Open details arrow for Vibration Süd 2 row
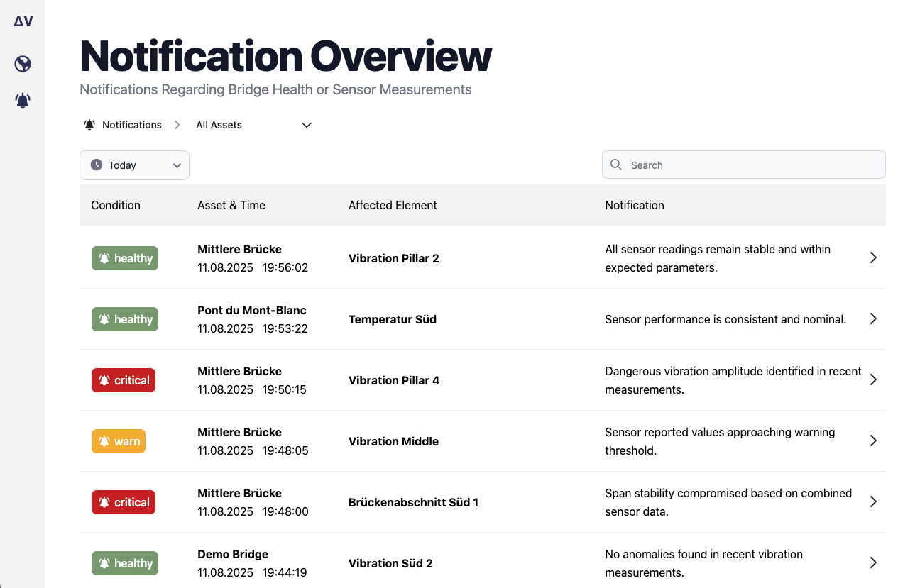 [873, 563]
